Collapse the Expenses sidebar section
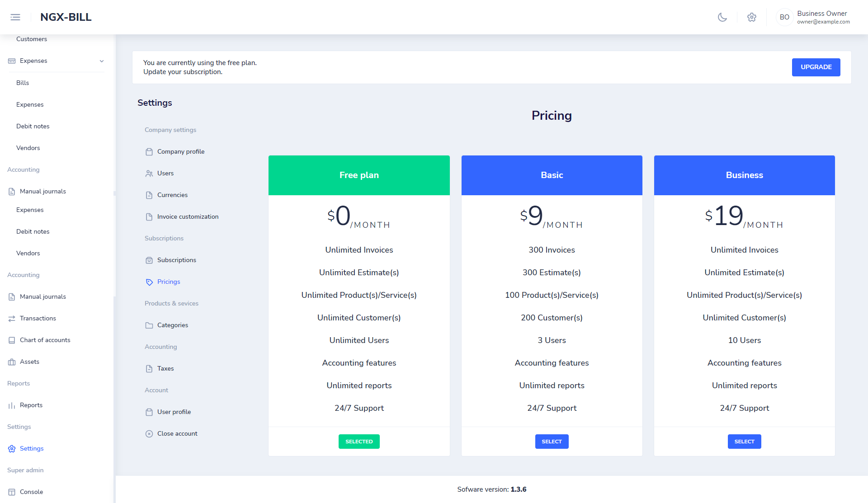The image size is (868, 503). pos(101,61)
